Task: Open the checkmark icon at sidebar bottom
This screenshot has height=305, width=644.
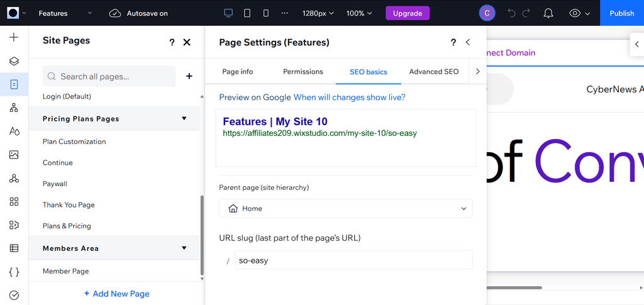Action: coord(14,295)
